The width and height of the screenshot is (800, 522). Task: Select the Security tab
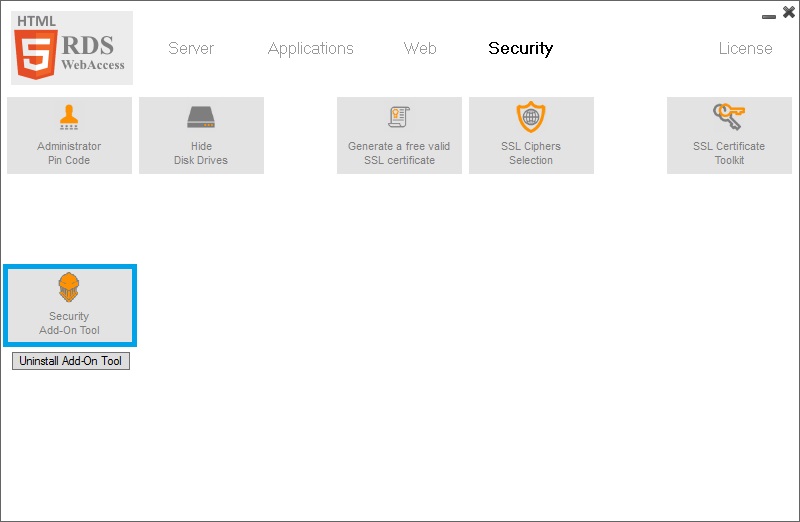[x=520, y=48]
